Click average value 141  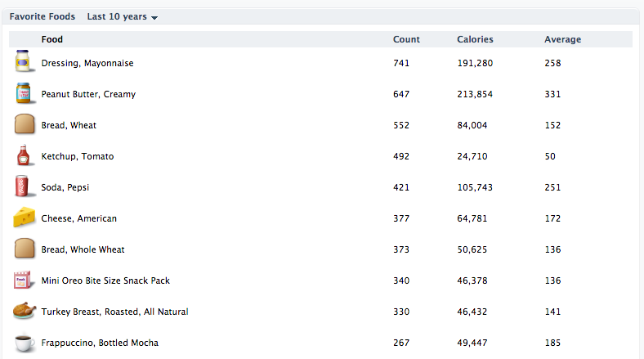pyautogui.click(x=552, y=312)
